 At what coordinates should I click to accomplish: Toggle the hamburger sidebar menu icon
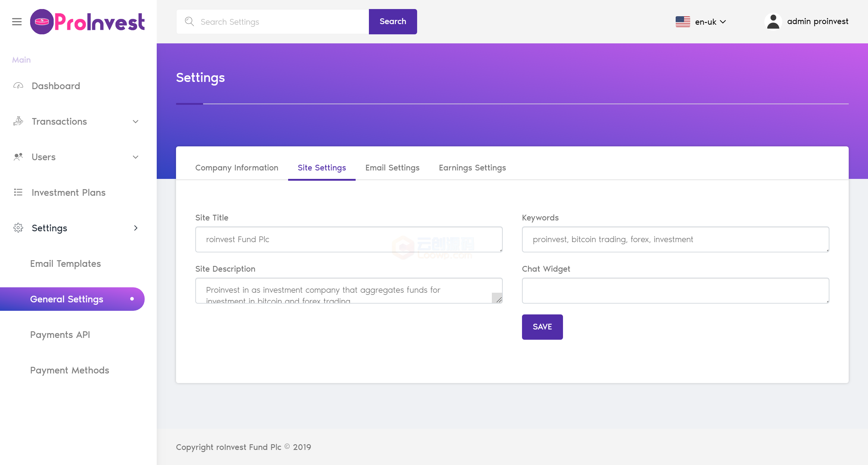(17, 22)
